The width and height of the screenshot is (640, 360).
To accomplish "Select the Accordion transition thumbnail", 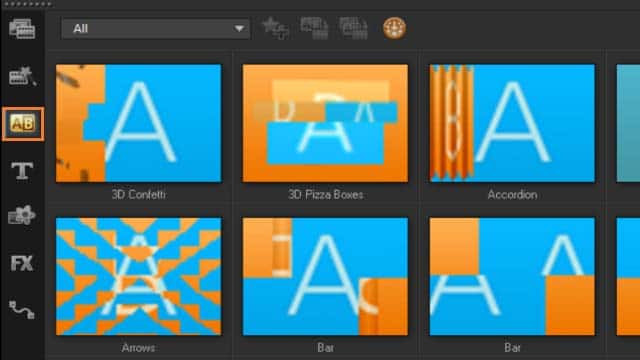I will tap(512, 123).
